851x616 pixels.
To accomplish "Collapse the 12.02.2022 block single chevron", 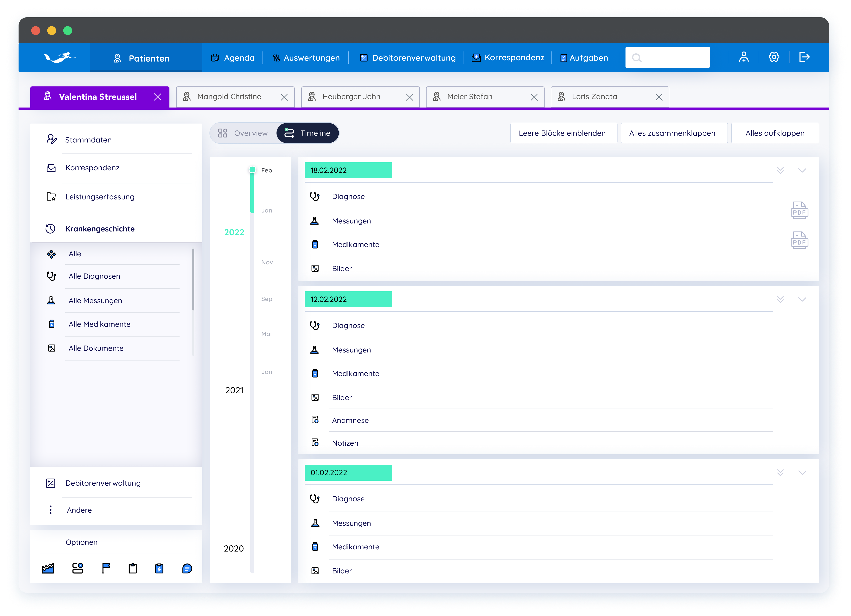I will point(802,300).
